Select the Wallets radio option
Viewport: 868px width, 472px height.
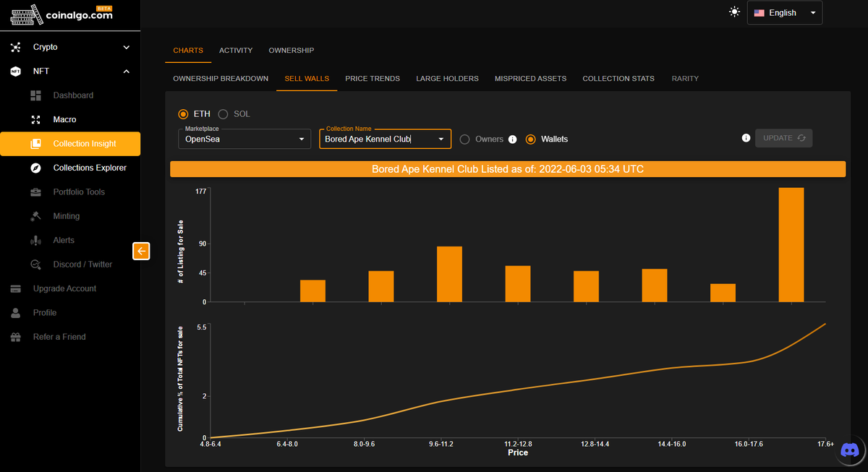coord(531,139)
